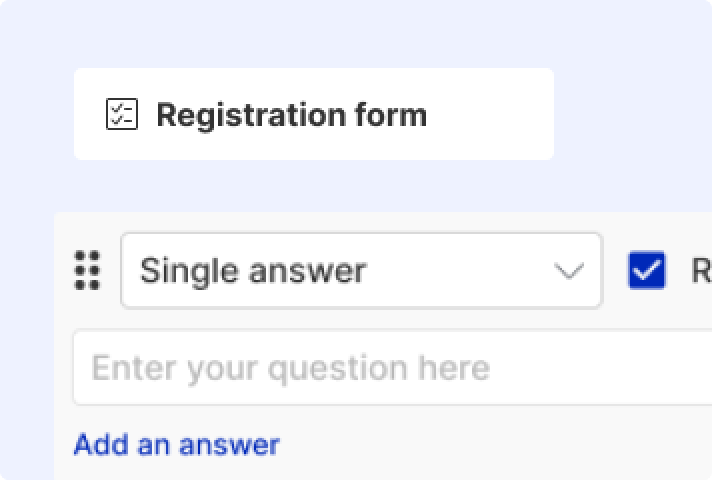Click the checklist icon beside Registration form
The height and width of the screenshot is (480, 712).
click(122, 114)
